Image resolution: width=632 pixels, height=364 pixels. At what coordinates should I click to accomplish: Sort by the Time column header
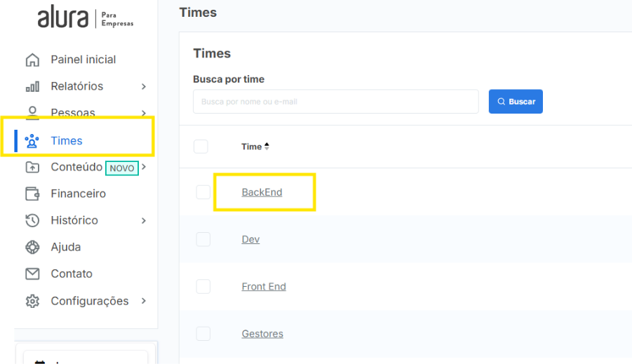[255, 147]
